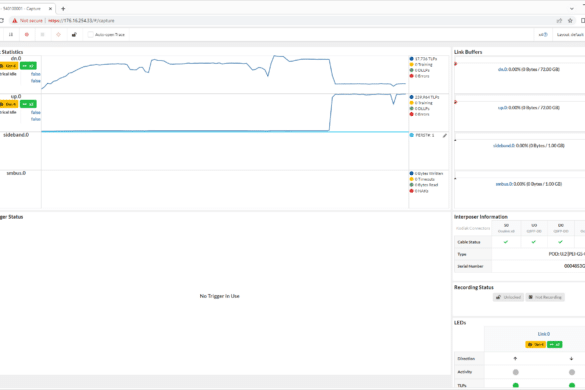Edit sideband PERST# signal with pencil icon
The height and width of the screenshot is (390, 585).
445,135
